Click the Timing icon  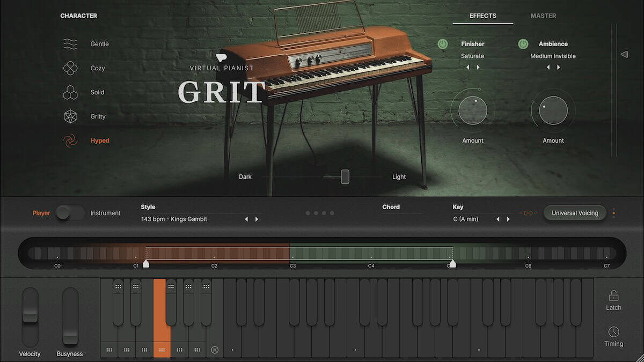pyautogui.click(x=613, y=331)
